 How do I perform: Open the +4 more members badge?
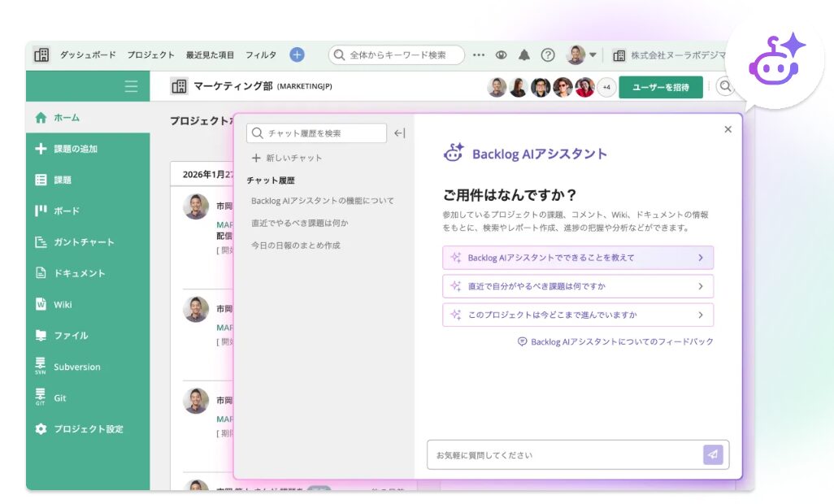click(606, 87)
